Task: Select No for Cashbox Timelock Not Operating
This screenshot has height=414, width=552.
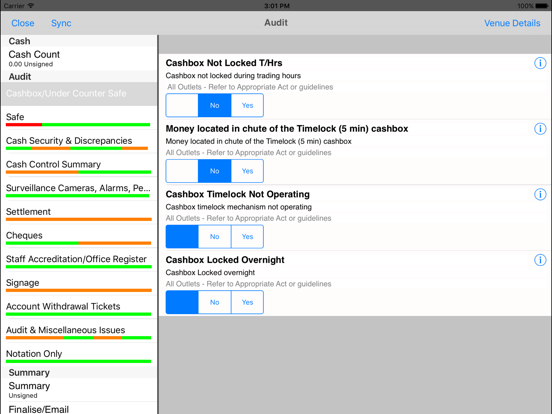Action: pos(214,237)
